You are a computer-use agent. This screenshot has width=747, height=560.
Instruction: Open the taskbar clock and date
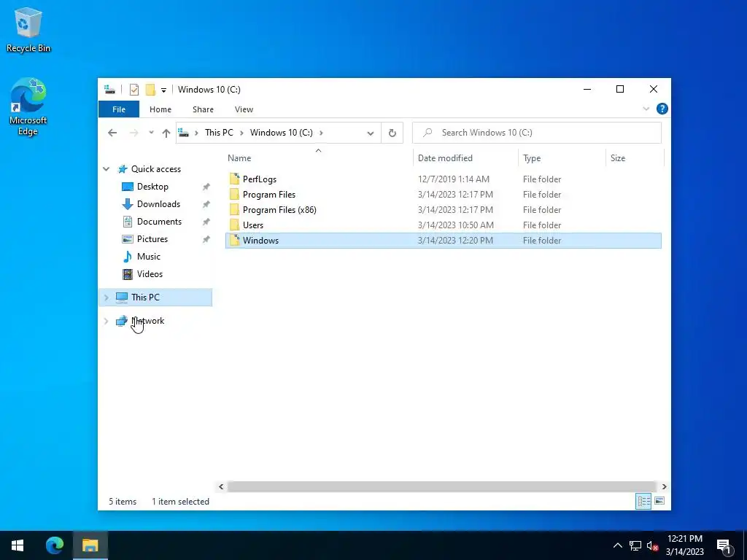(684, 545)
